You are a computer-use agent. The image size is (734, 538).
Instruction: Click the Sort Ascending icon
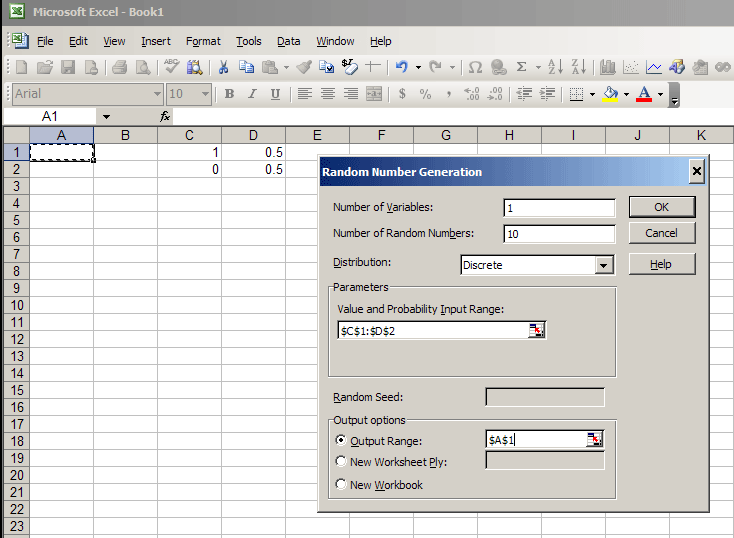556,68
